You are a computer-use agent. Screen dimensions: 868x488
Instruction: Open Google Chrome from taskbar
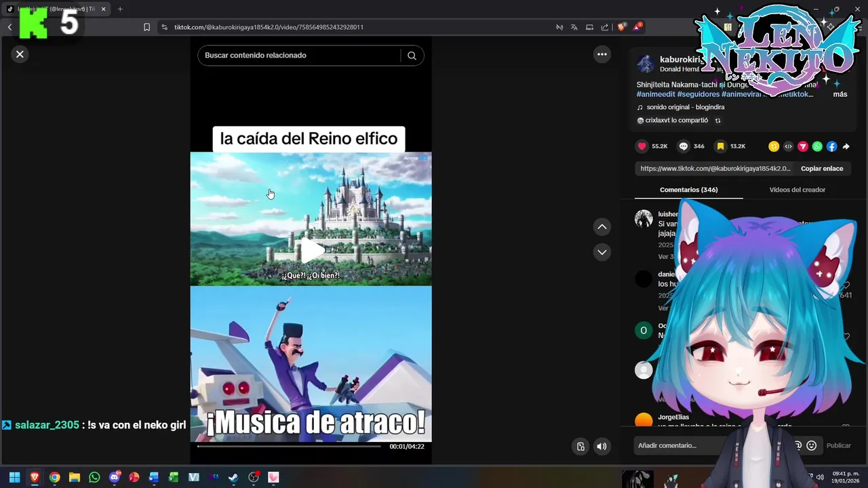(54, 477)
